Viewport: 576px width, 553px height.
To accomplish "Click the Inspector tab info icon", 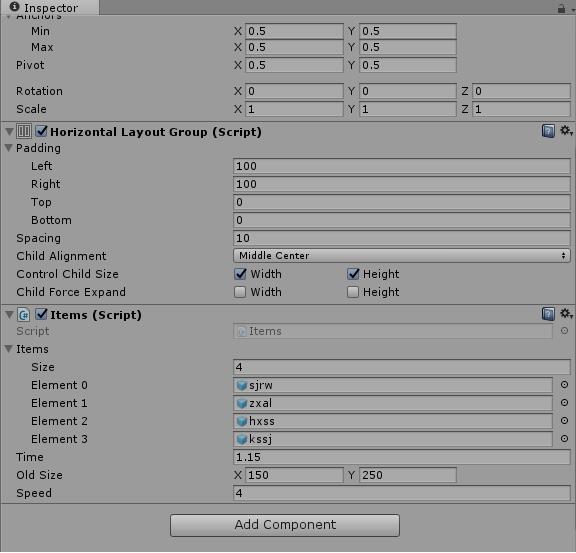I will coord(14,7).
